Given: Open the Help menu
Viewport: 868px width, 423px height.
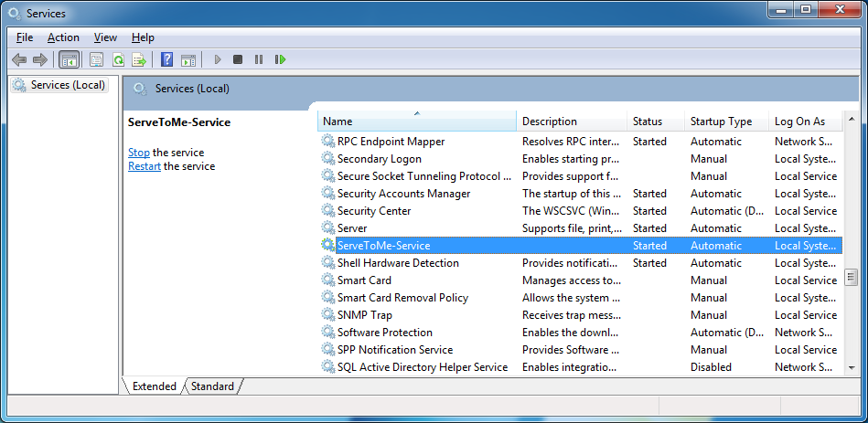Looking at the screenshot, I should coord(143,37).
